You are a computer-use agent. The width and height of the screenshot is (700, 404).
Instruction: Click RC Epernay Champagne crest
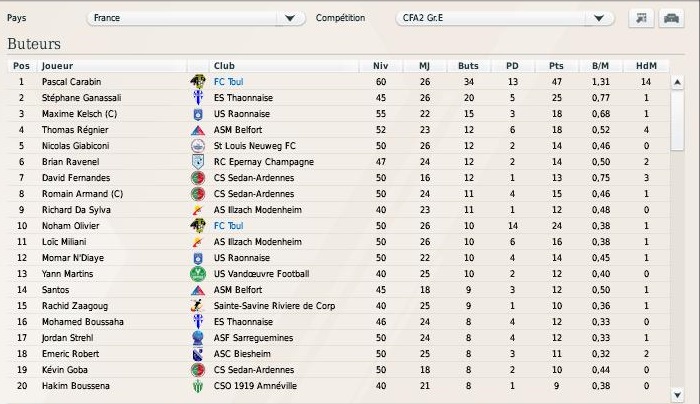[x=198, y=162]
